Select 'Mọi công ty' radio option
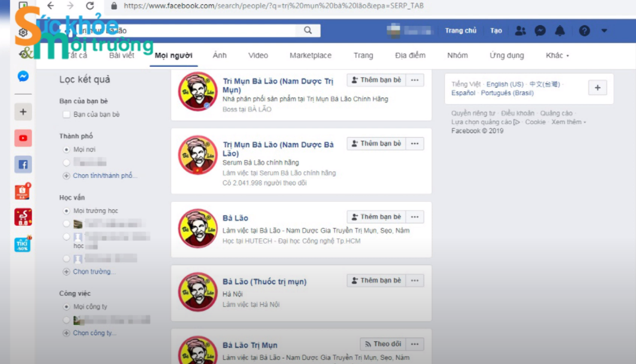 (66, 306)
